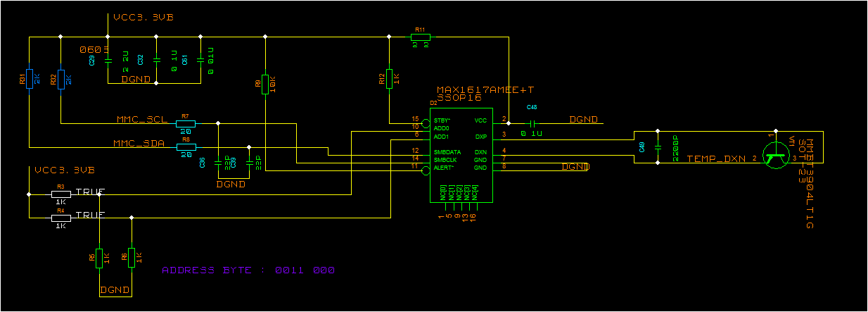Click the MMBT3904LT1G transistor part label

pos(808,184)
